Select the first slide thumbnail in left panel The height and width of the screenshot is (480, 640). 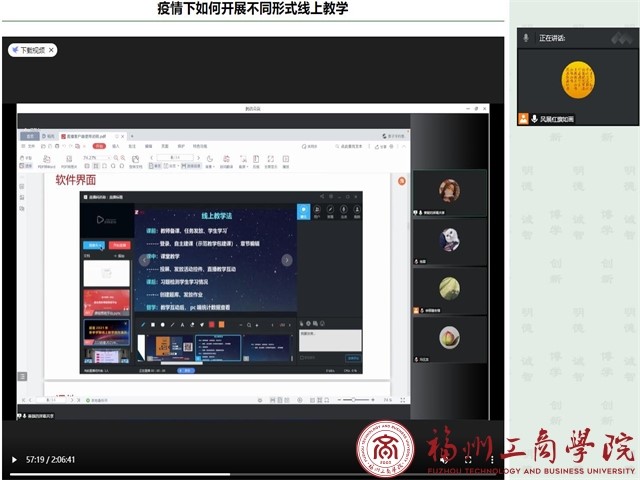(106, 272)
